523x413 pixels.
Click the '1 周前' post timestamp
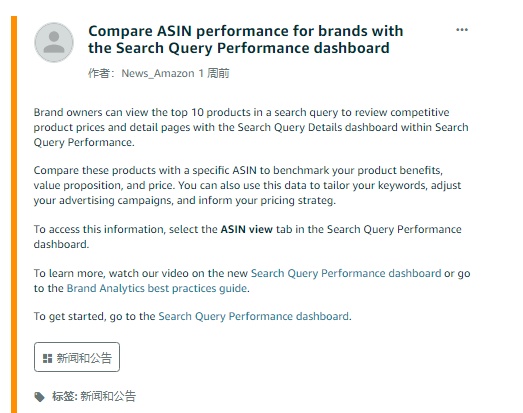point(214,73)
